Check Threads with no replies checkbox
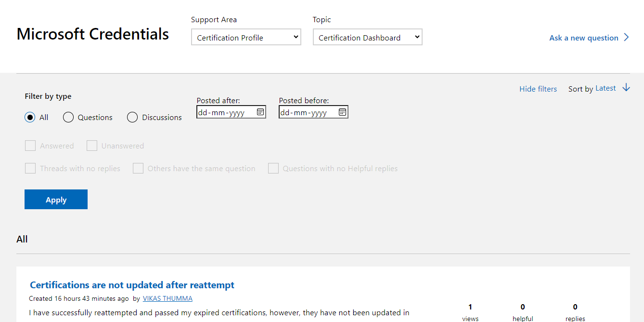 click(x=30, y=168)
